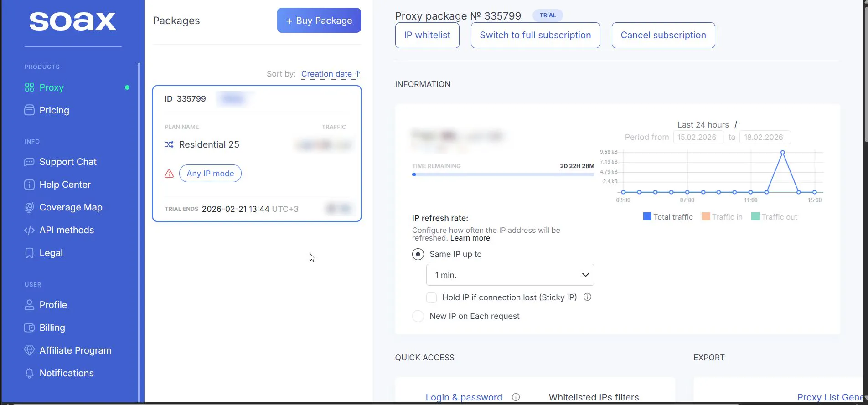This screenshot has height=405, width=868.
Task: Click the page vertical scrollbar
Action: point(866,75)
